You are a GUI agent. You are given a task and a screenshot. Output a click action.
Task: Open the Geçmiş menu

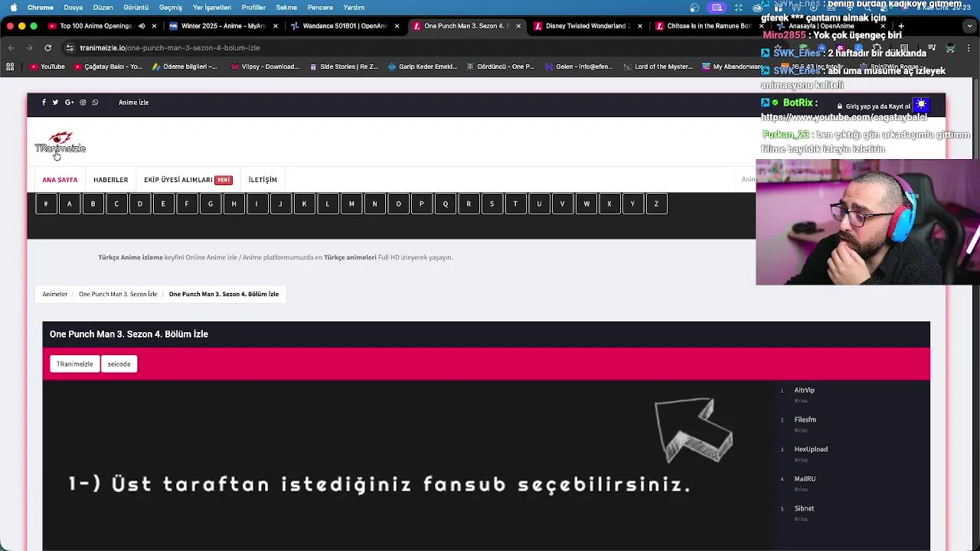pos(170,8)
